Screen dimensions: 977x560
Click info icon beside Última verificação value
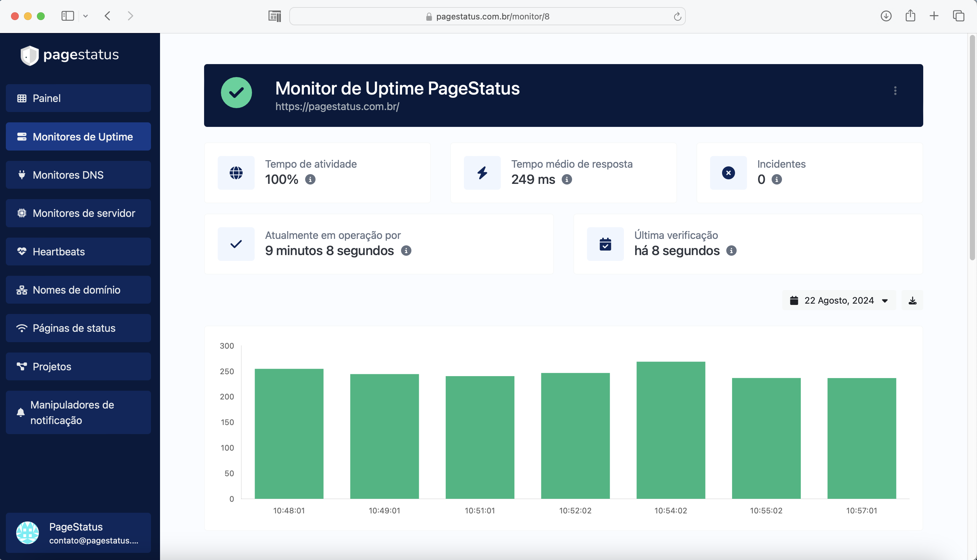point(731,251)
